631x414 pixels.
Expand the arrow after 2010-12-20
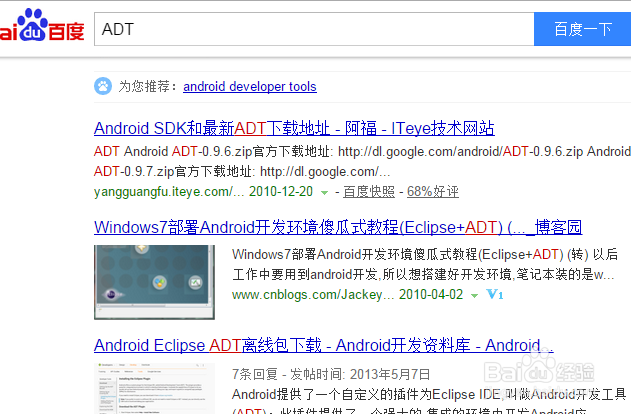click(x=324, y=193)
